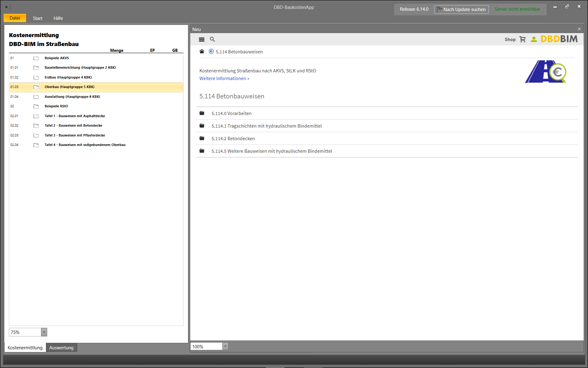Screen dimensions: 588x368
Task: Click folder icon of Erdbau row
Action: [x=36, y=77]
